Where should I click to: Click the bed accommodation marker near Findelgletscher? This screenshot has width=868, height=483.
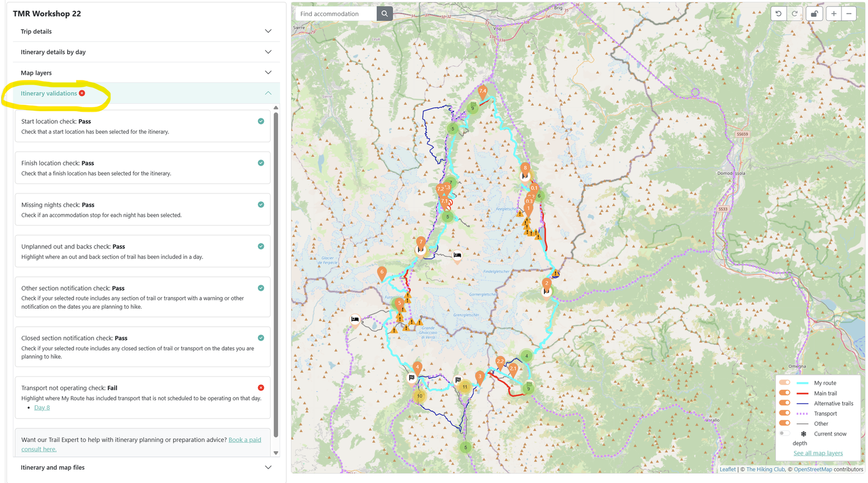click(x=457, y=256)
